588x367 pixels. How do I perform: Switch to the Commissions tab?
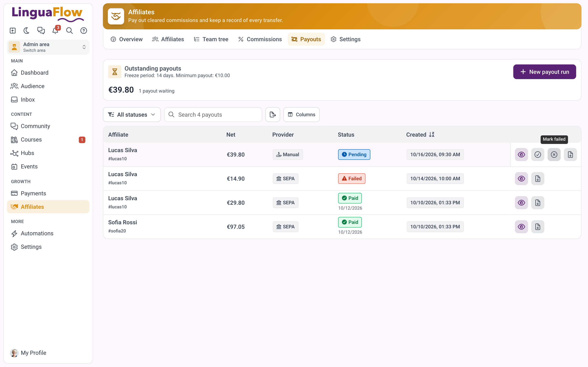point(260,39)
